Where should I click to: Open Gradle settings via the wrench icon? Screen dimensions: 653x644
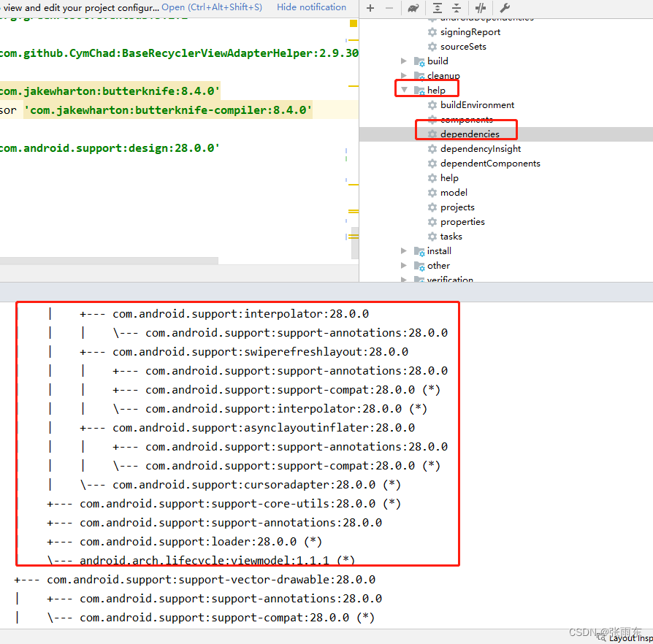pyautogui.click(x=503, y=8)
